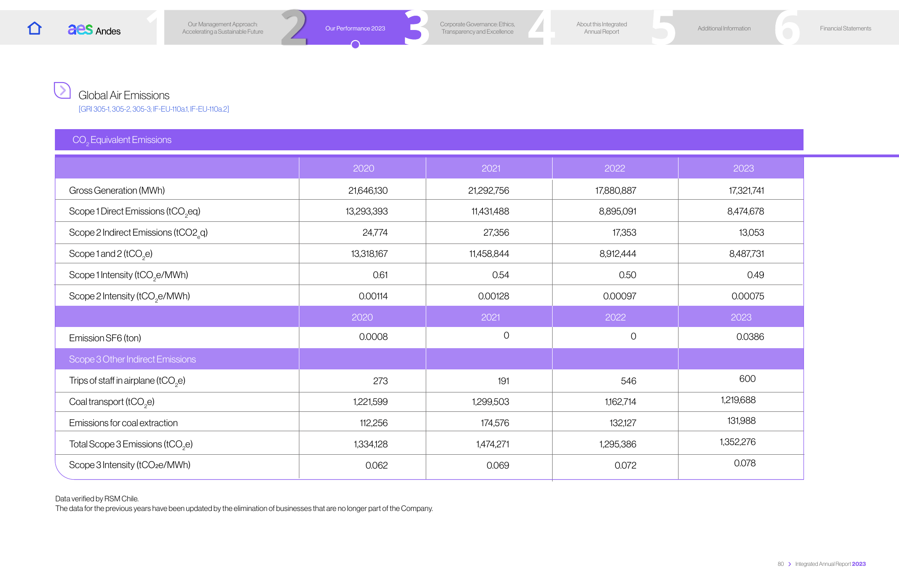Screen dimensions: 899x588
Task: Click the value 1,352,276
Action: tap(738, 442)
